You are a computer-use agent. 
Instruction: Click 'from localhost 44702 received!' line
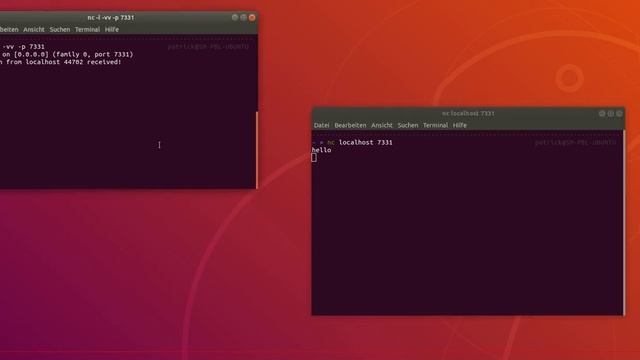63,62
